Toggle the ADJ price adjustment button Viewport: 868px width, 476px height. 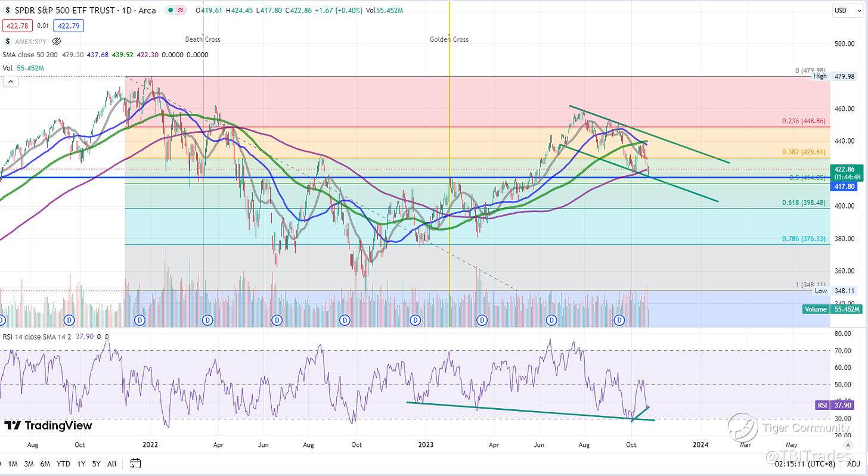[x=855, y=463]
